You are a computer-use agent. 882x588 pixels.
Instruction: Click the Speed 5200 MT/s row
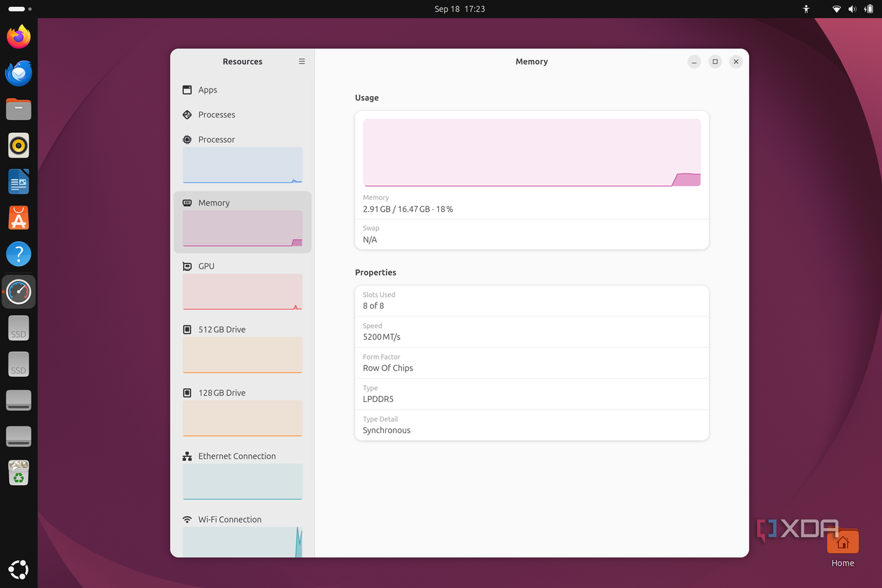click(x=532, y=332)
